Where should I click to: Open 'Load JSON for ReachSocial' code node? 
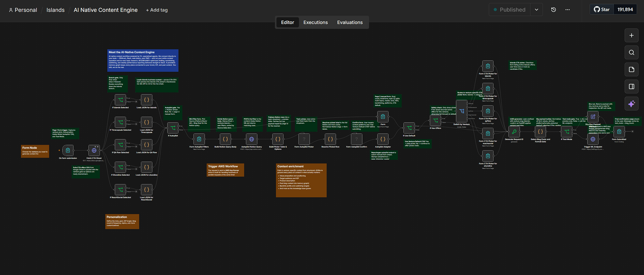(x=147, y=190)
